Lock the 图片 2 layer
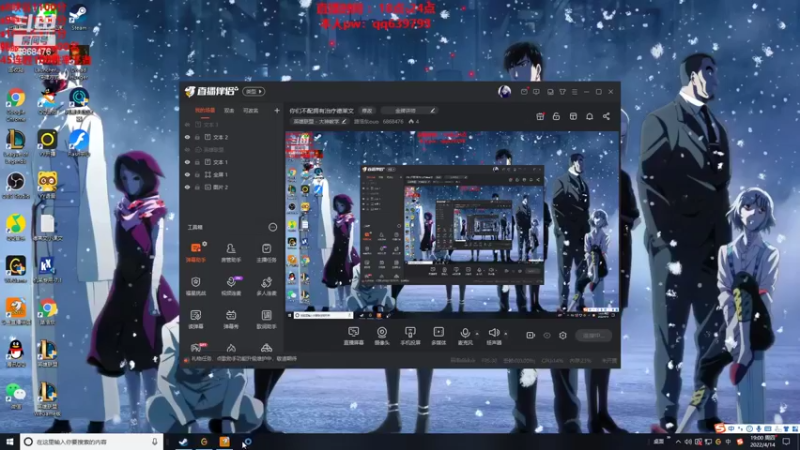This screenshot has width=800, height=450. pos(197,187)
